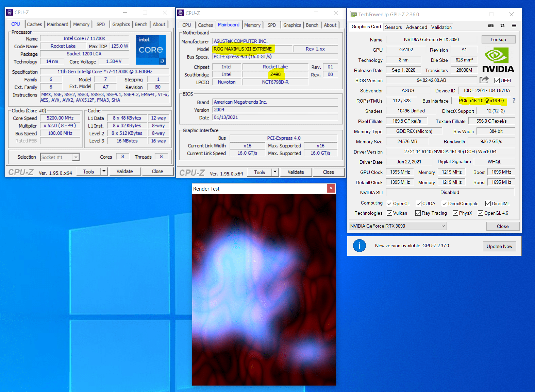Toggle the DirectML checkbox

(488, 203)
